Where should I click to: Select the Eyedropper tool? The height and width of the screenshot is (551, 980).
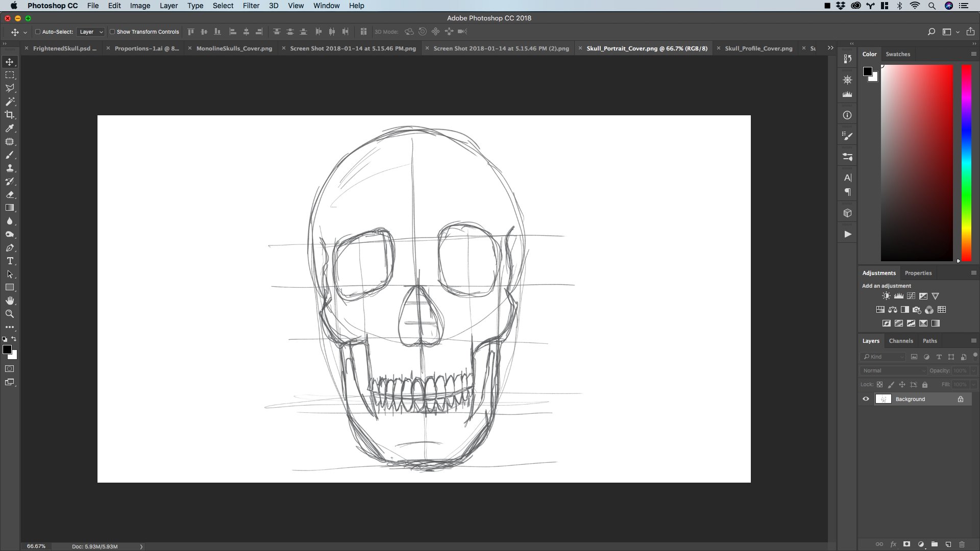(10, 128)
